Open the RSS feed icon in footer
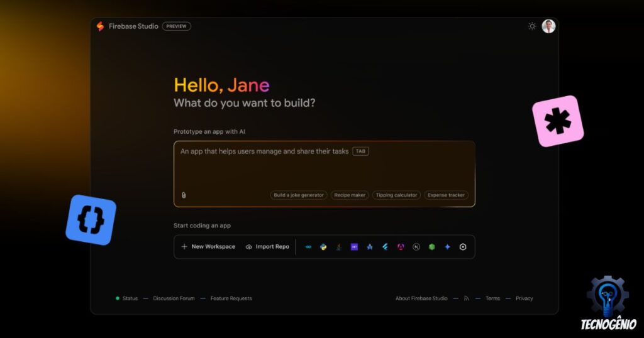 [x=467, y=298]
